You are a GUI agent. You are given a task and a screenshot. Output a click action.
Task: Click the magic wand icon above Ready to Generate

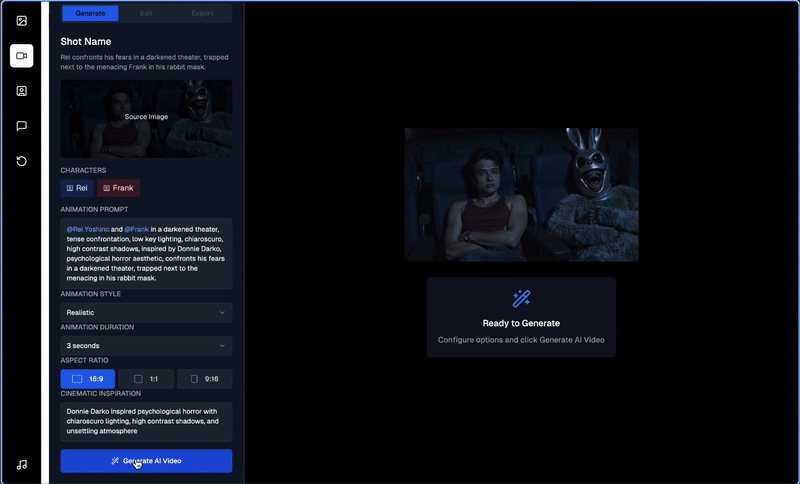point(521,299)
